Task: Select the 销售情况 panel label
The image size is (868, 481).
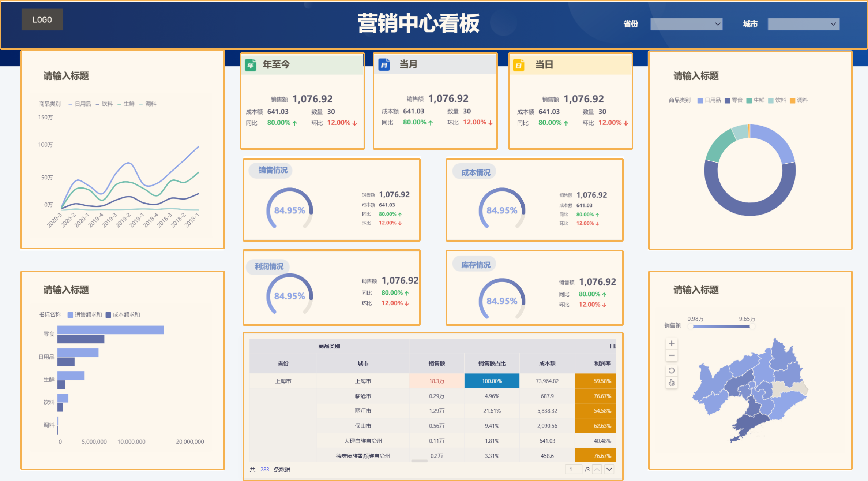Action: (273, 170)
